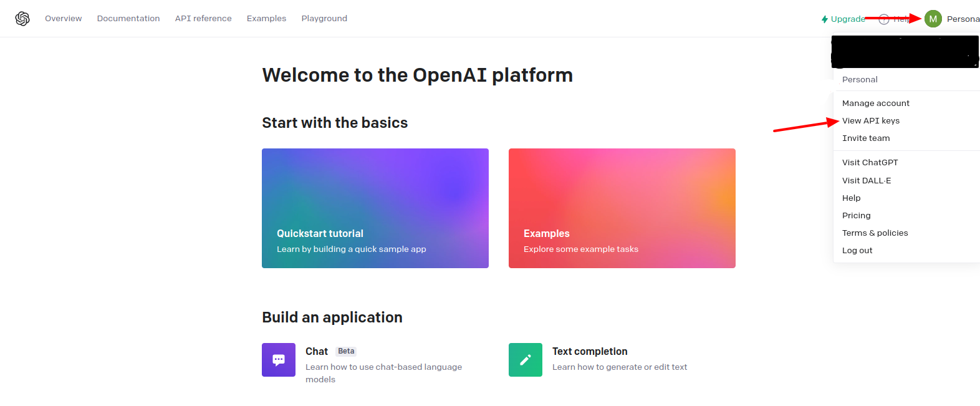Choose Pricing from the account menu
The width and height of the screenshot is (980, 406).
pos(856,216)
